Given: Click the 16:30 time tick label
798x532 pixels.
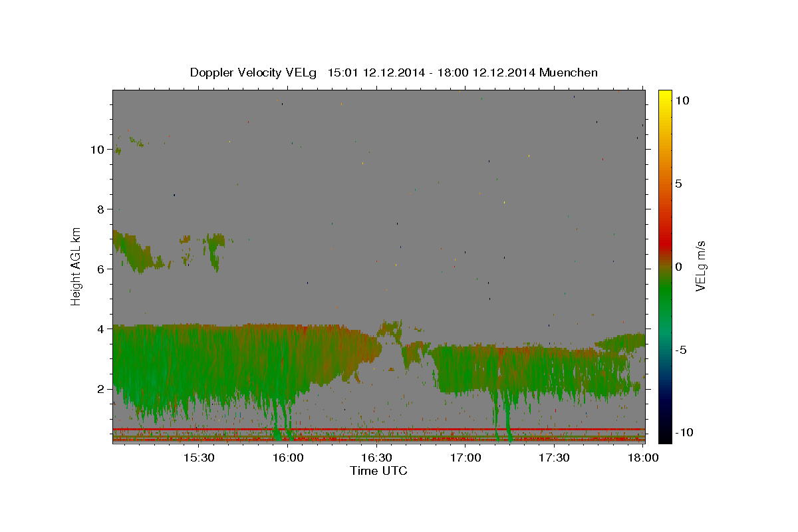Looking at the screenshot, I should pos(376,458).
